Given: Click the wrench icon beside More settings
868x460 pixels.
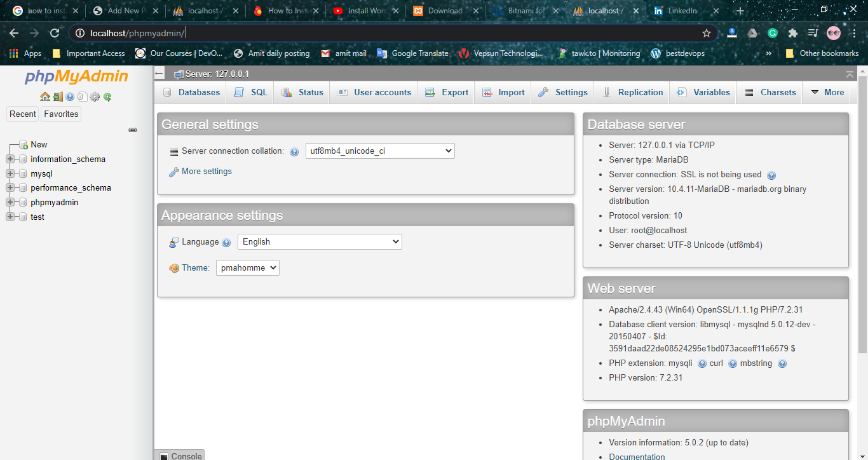Looking at the screenshot, I should click(x=173, y=172).
